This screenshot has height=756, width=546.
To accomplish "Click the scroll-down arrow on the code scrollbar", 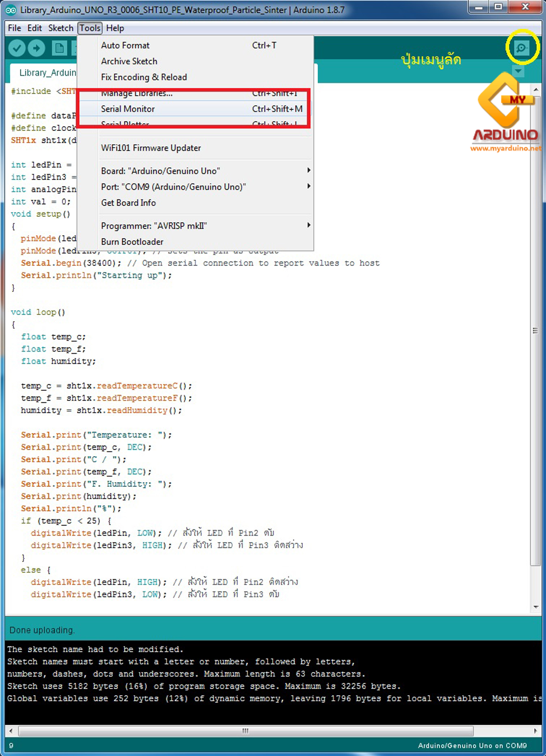I will coord(536,607).
